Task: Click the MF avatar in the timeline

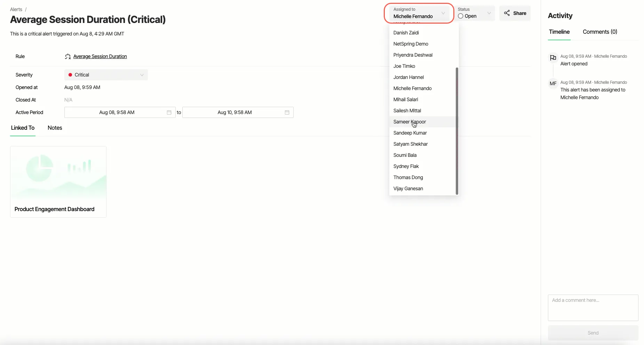Action: coord(553,83)
